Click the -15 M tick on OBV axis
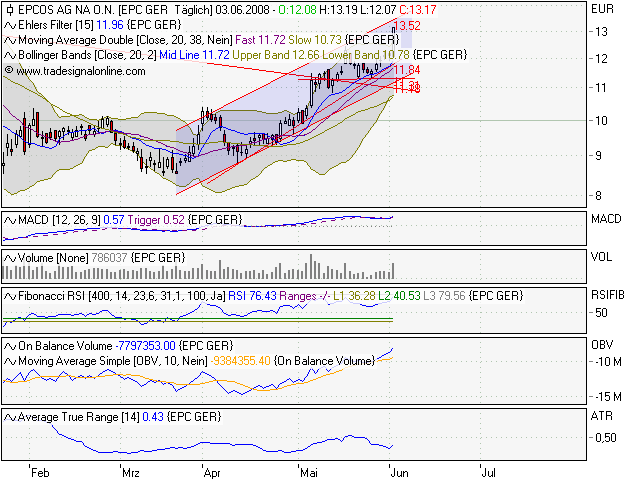 [608, 396]
